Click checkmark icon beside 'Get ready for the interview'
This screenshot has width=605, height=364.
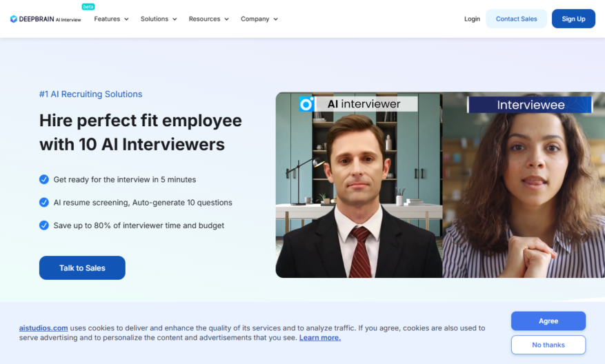(44, 179)
